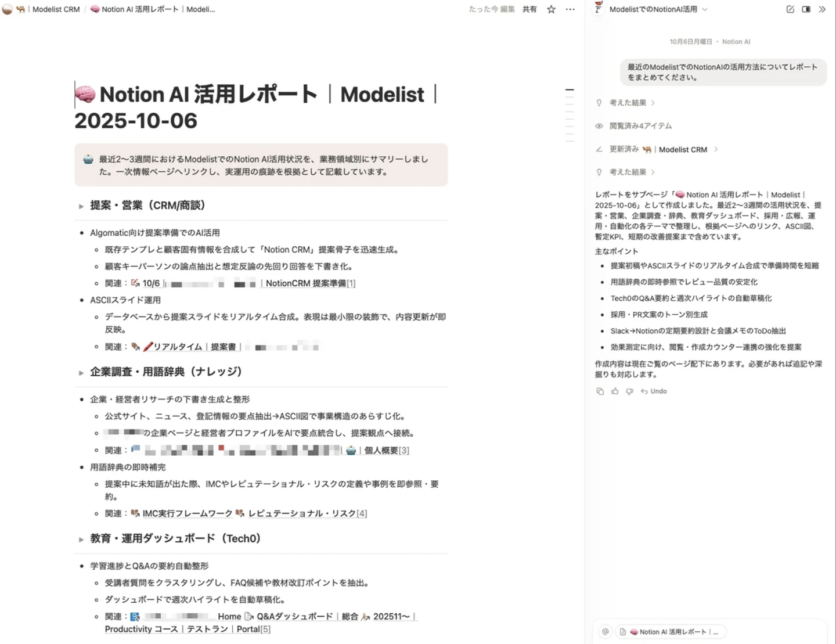Click the 主なポイント text in AI panel
The width and height of the screenshot is (836, 644).
[x=617, y=251]
